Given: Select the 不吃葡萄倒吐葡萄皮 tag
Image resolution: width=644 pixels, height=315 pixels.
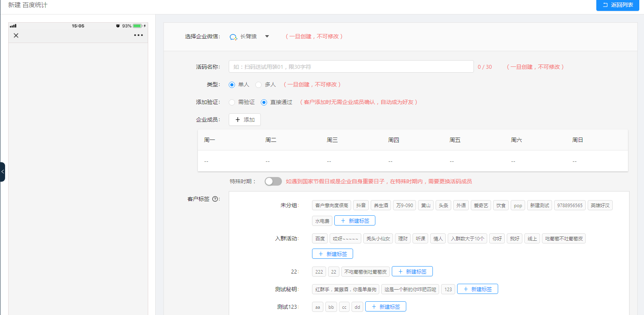Looking at the screenshot, I should tap(366, 272).
